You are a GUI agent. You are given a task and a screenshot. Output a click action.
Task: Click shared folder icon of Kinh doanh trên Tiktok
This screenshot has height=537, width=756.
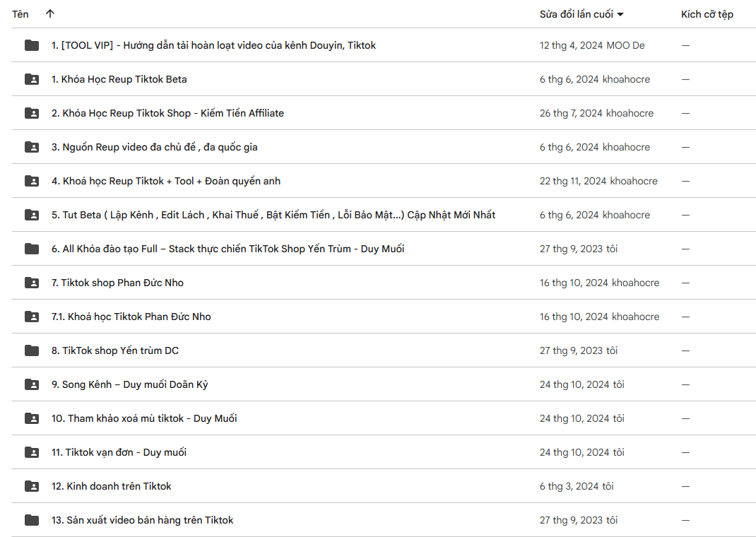32,486
